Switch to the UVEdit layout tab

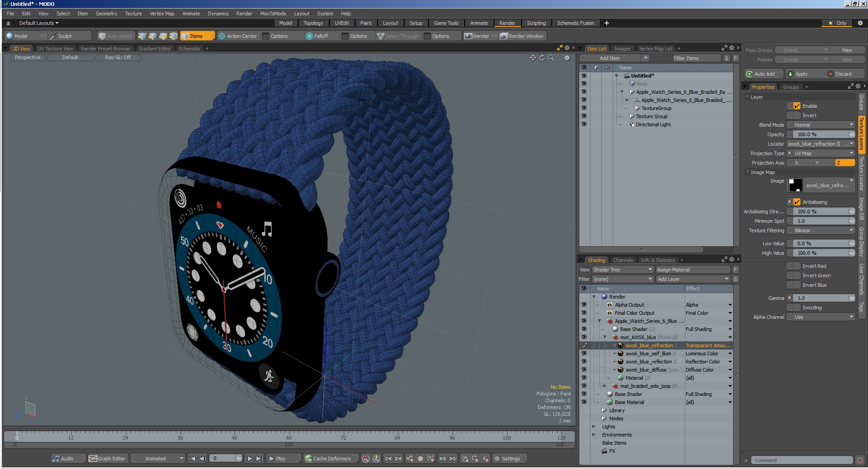point(342,23)
